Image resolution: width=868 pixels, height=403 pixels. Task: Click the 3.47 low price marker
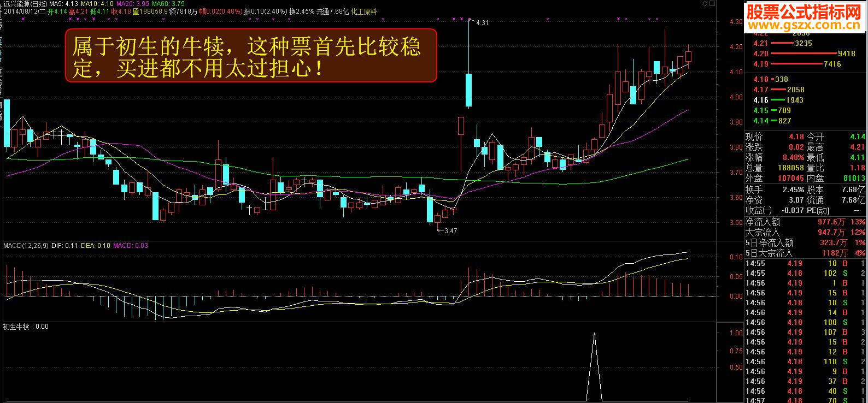tap(450, 231)
